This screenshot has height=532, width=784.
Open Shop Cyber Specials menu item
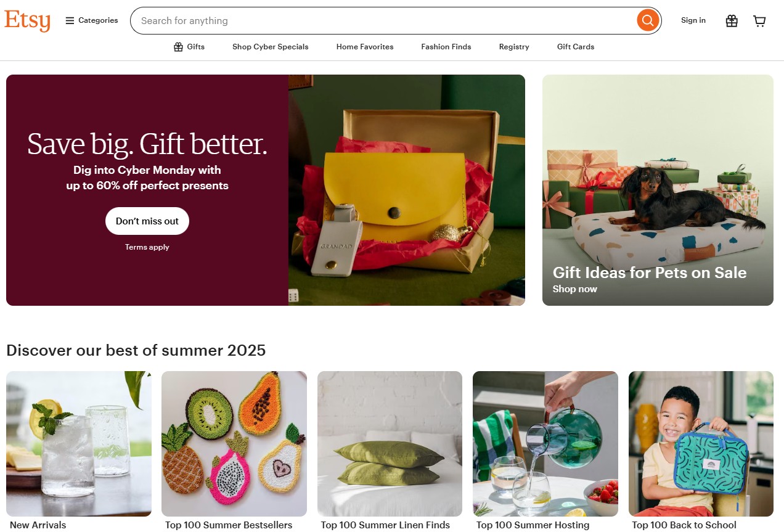270,47
